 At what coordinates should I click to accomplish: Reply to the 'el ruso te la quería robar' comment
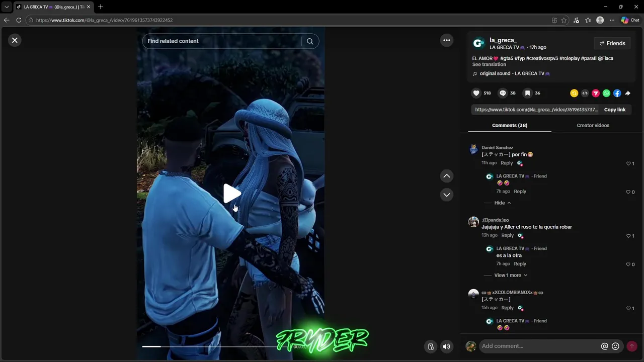[x=507, y=235]
